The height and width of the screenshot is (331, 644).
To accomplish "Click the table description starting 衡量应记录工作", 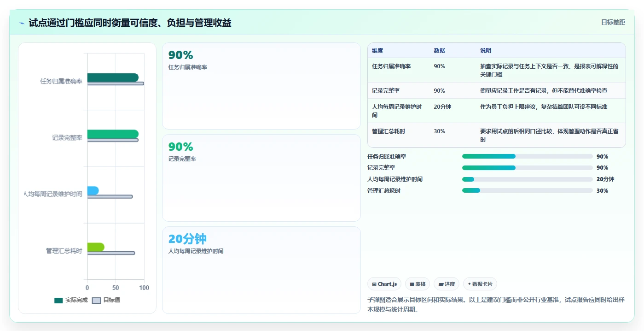I will (x=544, y=91).
